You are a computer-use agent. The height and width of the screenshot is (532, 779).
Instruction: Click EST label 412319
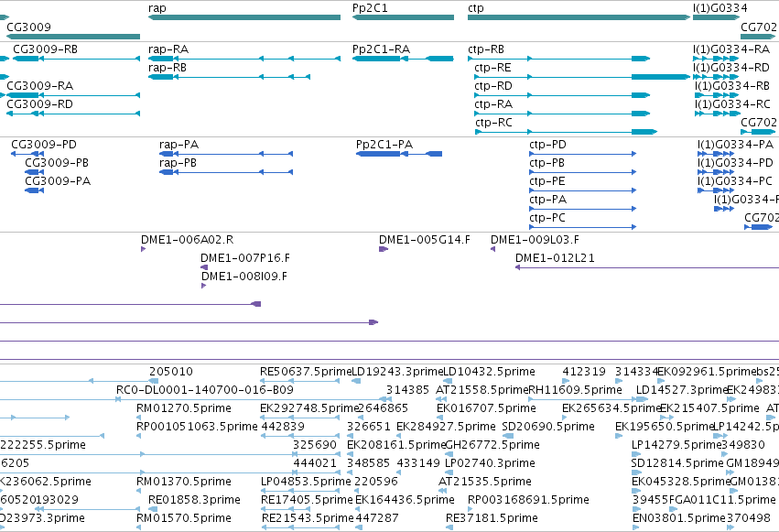584,372
